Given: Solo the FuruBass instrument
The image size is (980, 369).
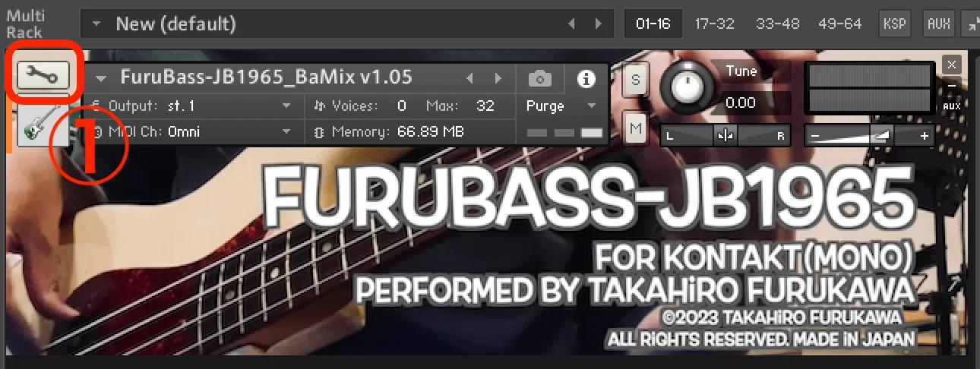Looking at the screenshot, I should [x=636, y=80].
